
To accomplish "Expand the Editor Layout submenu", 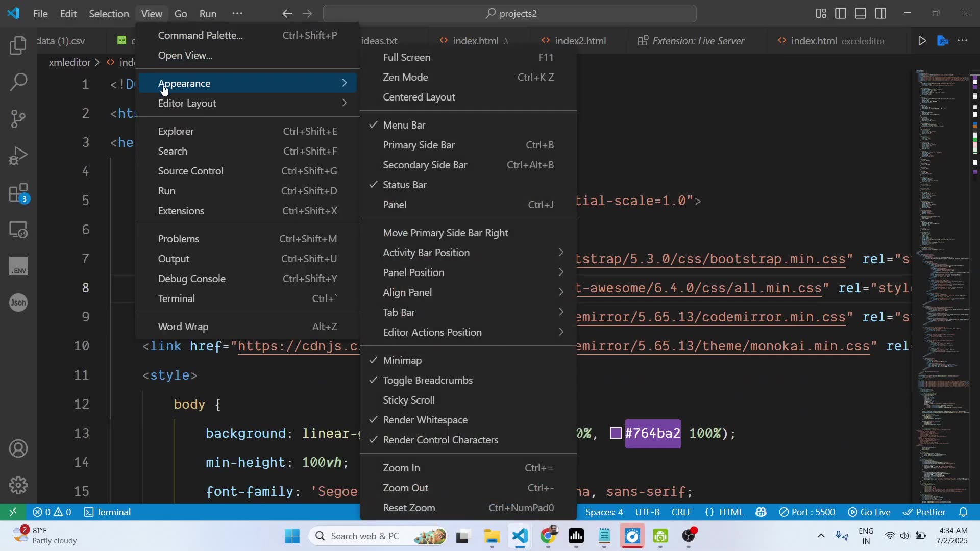I will tap(248, 103).
